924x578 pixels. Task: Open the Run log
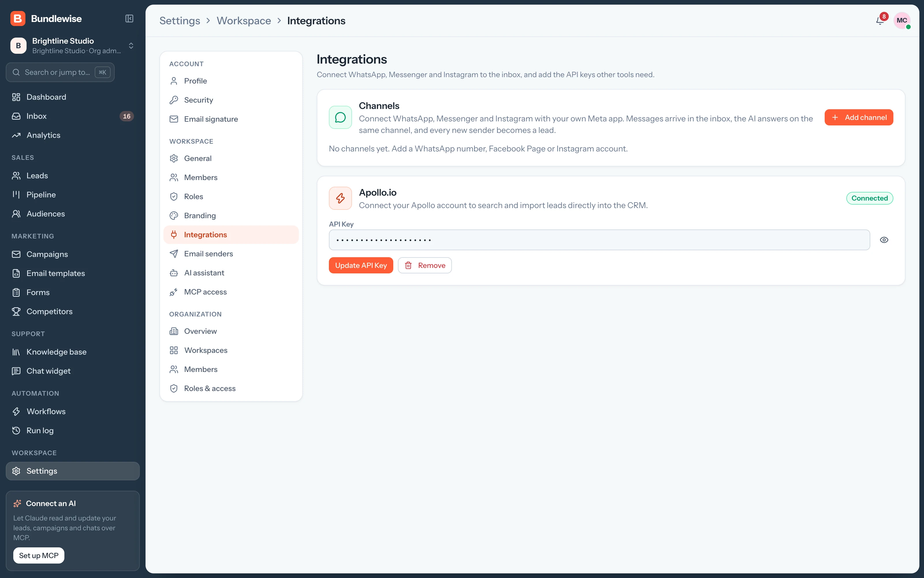pos(72,430)
